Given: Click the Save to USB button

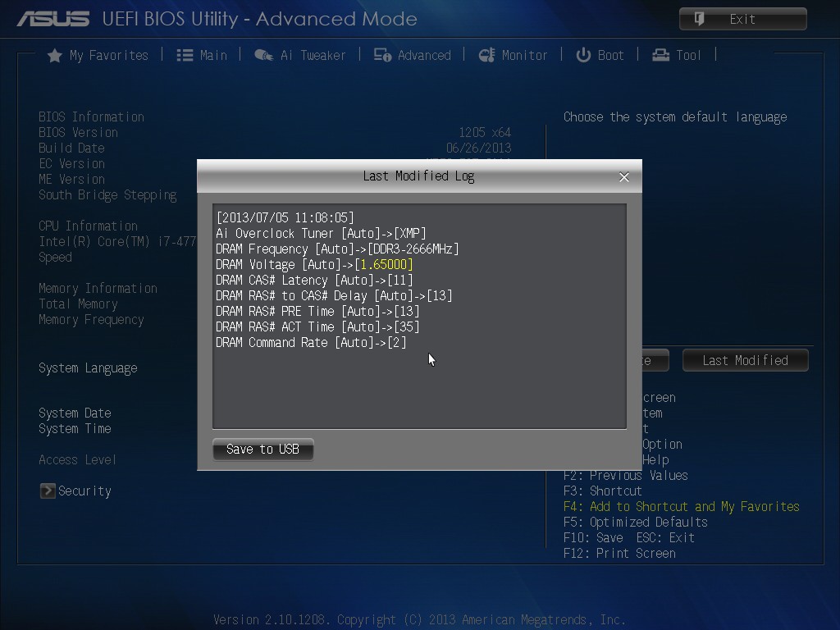Looking at the screenshot, I should pyautogui.click(x=263, y=449).
